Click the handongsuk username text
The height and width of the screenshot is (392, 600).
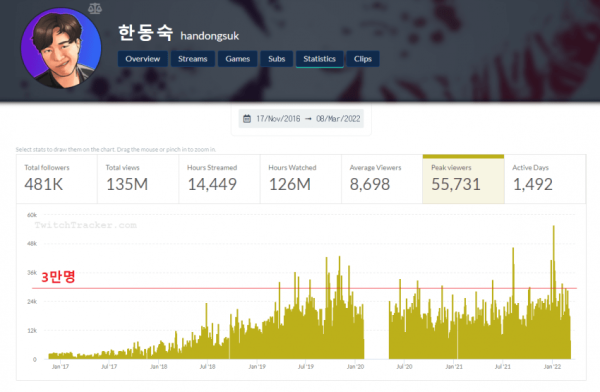point(210,36)
